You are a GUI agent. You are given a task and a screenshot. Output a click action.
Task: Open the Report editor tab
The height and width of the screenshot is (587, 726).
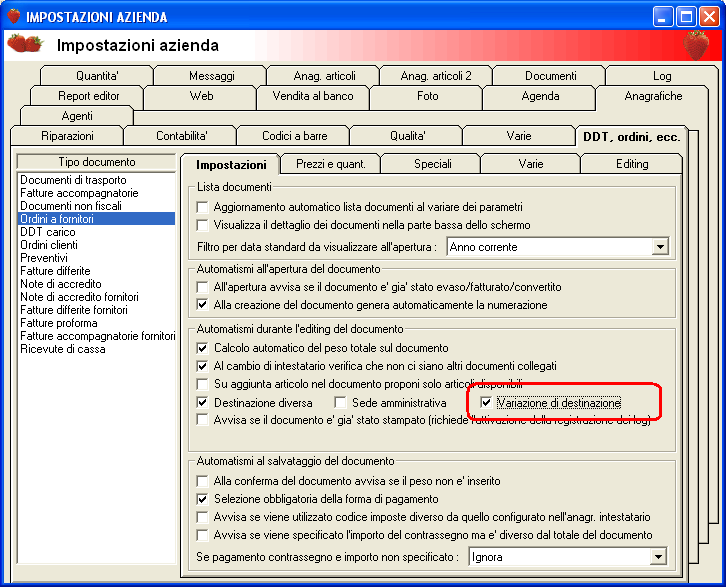tap(88, 96)
